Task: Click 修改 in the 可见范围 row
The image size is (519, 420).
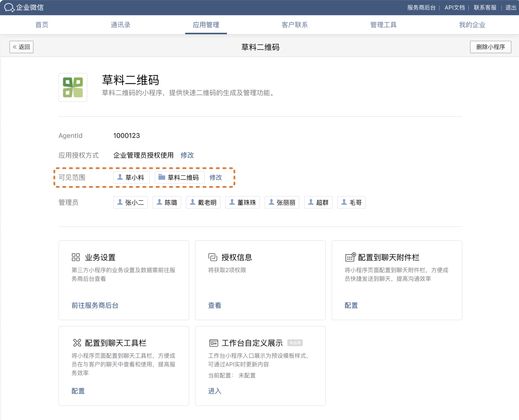Action: (x=216, y=177)
